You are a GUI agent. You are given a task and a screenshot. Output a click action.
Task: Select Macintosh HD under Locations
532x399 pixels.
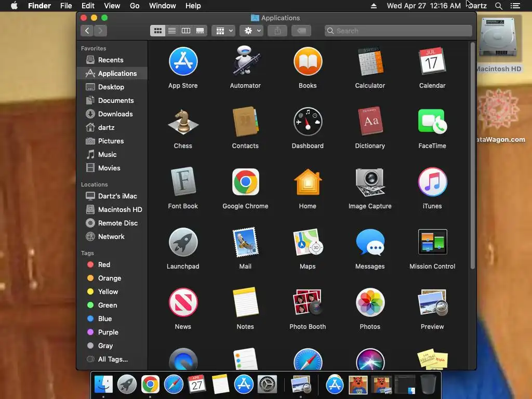(x=112, y=210)
